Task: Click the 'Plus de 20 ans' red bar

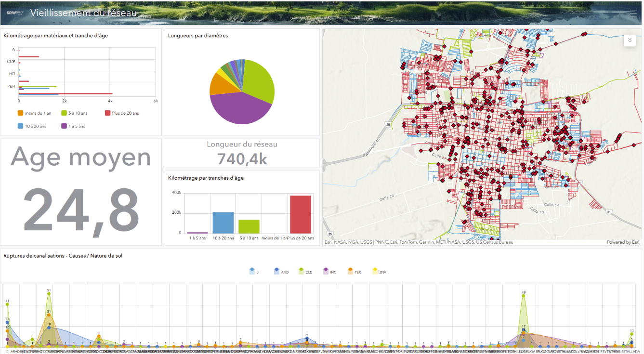Action: click(x=300, y=214)
